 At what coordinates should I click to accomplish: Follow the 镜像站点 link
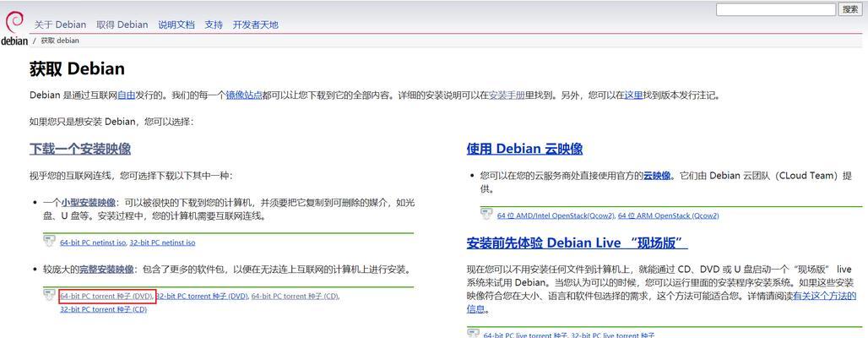pyautogui.click(x=243, y=95)
